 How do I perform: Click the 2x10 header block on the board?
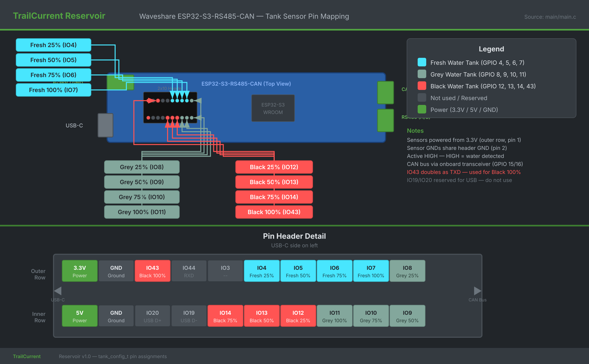pos(170,107)
